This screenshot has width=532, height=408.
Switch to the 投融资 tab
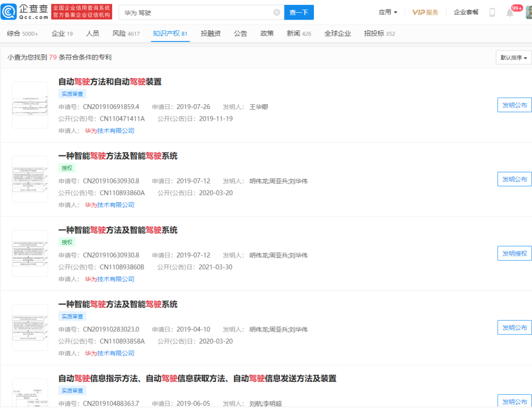pos(211,34)
